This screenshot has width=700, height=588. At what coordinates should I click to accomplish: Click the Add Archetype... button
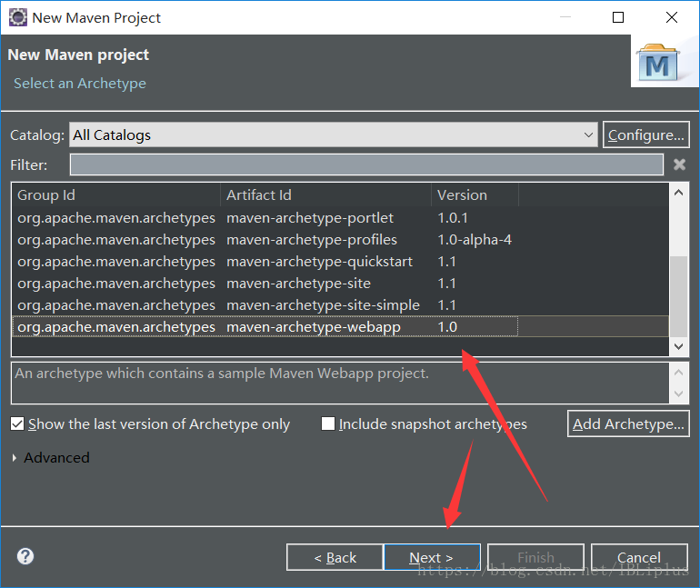tap(628, 424)
